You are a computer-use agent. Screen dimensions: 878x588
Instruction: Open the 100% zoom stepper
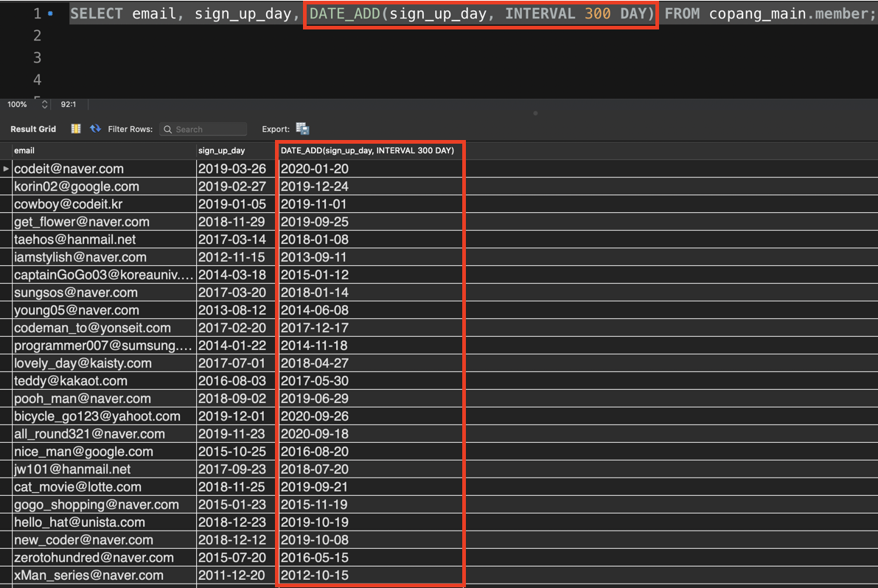point(44,104)
